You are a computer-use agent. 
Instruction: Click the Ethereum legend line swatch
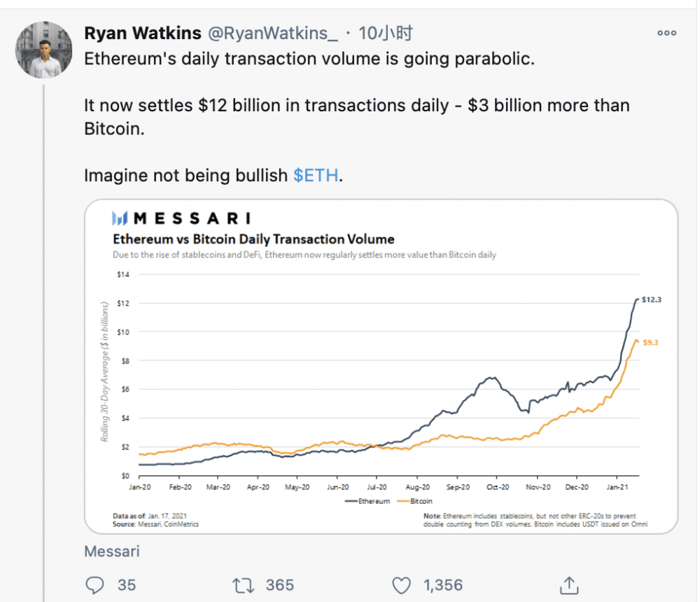350,501
